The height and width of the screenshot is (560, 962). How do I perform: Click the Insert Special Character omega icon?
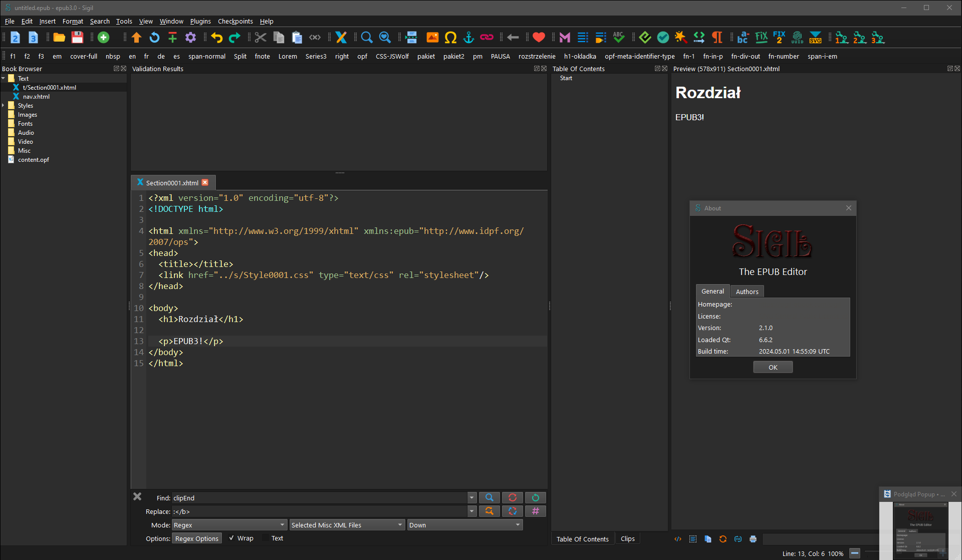coord(450,38)
